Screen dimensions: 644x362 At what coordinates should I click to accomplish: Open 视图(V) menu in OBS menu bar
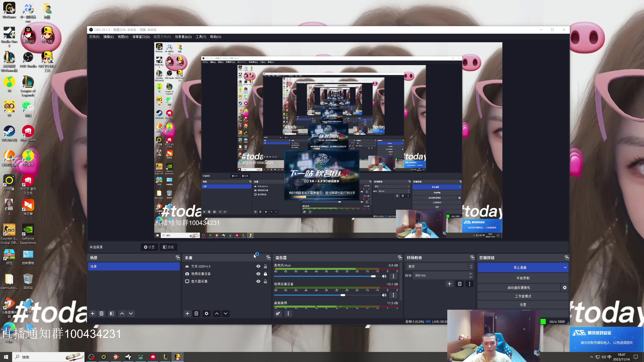pyautogui.click(x=123, y=37)
